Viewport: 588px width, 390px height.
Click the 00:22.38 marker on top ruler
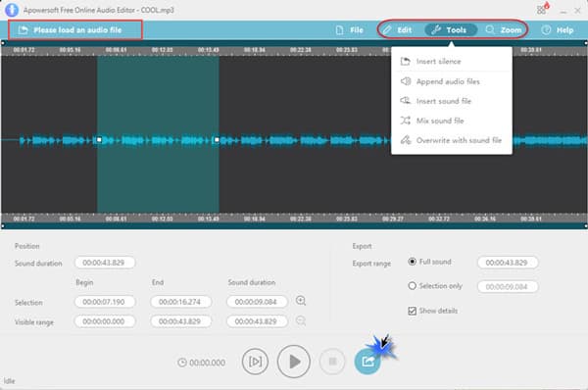pyautogui.click(x=301, y=50)
